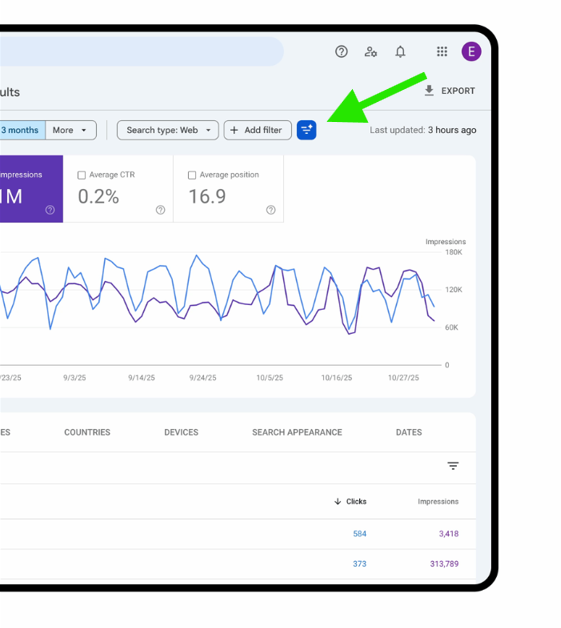Viewport: 561px width, 628px height.
Task: Open help icon on Average CTR card
Action: click(x=160, y=209)
